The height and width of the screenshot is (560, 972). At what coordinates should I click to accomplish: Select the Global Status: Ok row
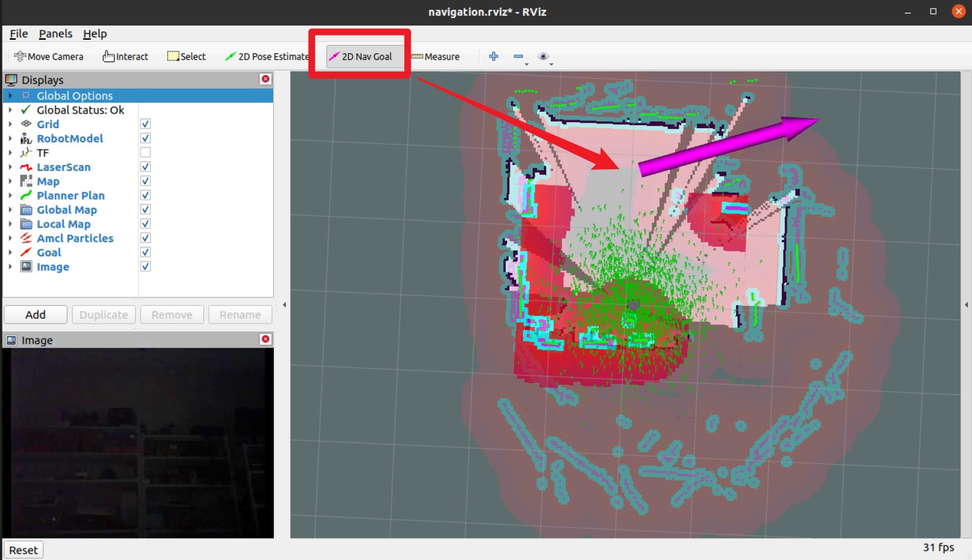point(138,110)
